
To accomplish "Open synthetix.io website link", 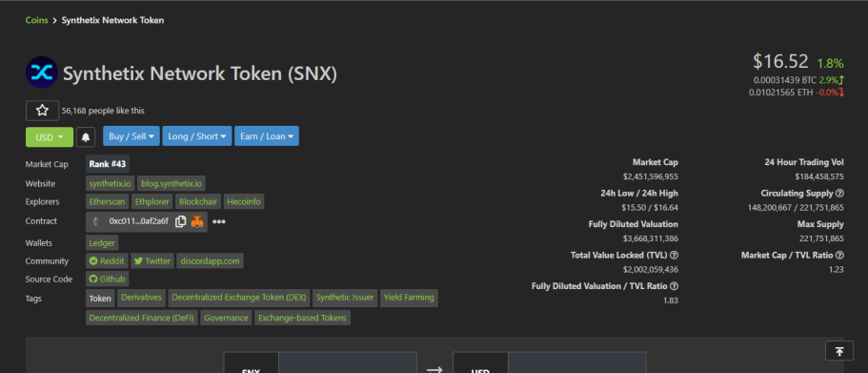I will pos(111,183).
